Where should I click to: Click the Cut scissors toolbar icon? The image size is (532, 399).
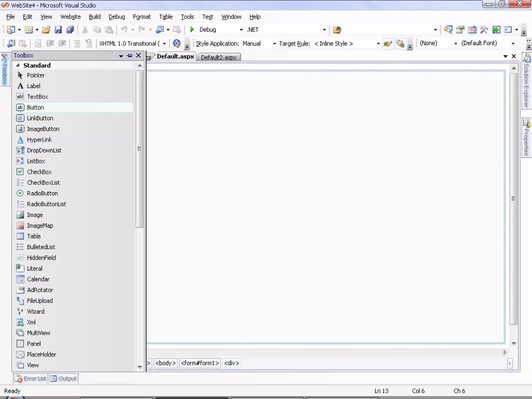click(85, 30)
